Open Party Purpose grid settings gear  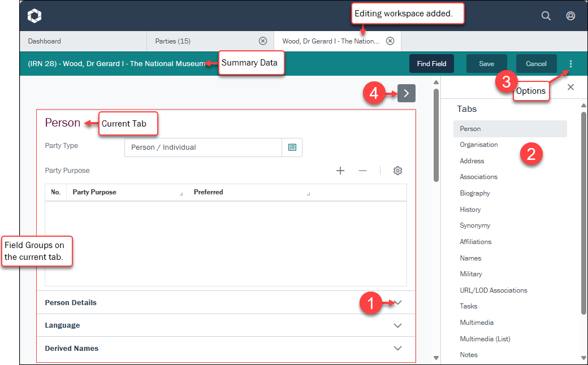(x=397, y=171)
